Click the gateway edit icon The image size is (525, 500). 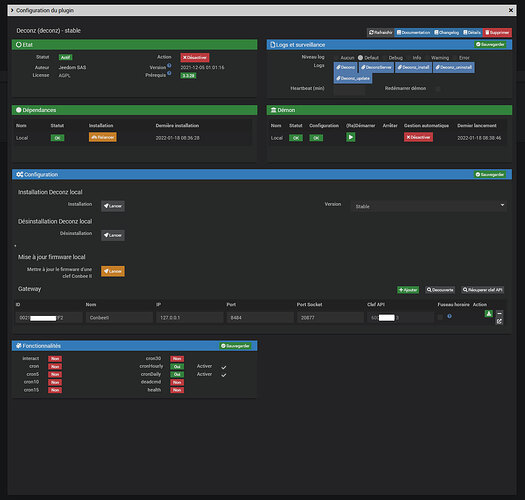pyautogui.click(x=499, y=322)
